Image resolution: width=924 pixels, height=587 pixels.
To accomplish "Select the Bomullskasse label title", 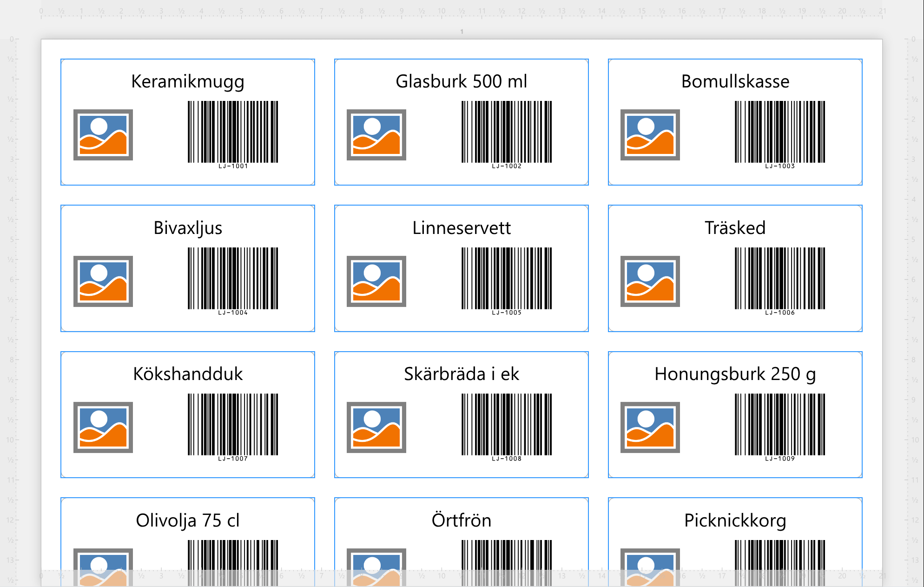I will click(x=735, y=81).
